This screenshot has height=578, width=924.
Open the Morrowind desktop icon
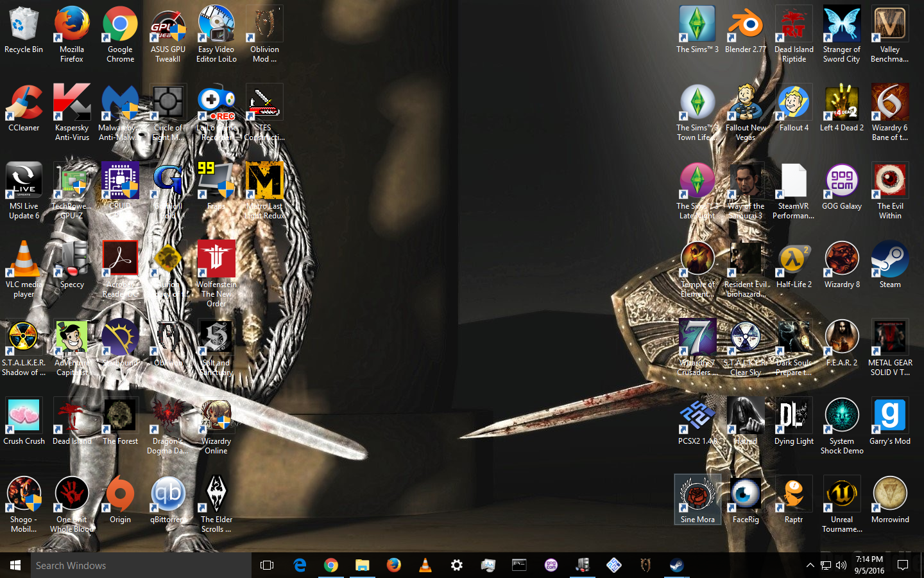click(890, 500)
